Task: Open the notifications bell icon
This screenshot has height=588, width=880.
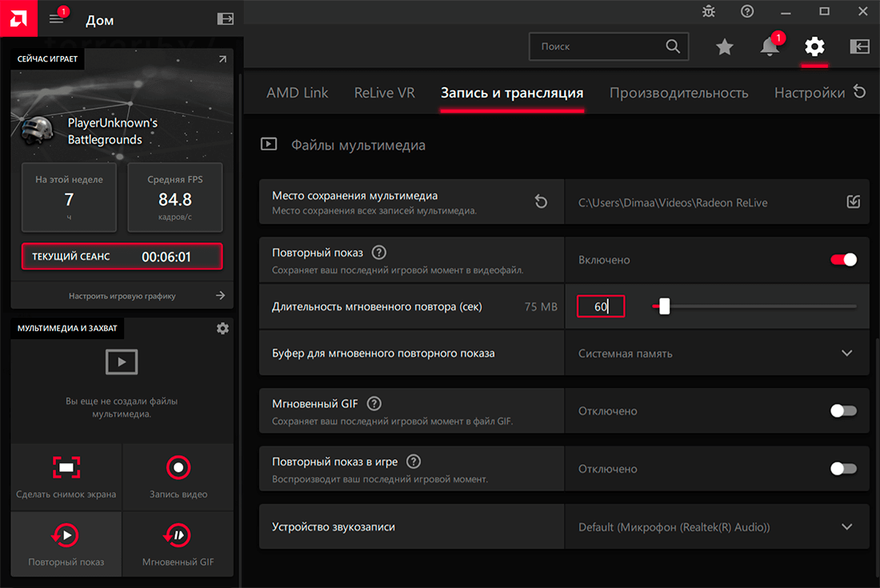Action: (770, 47)
